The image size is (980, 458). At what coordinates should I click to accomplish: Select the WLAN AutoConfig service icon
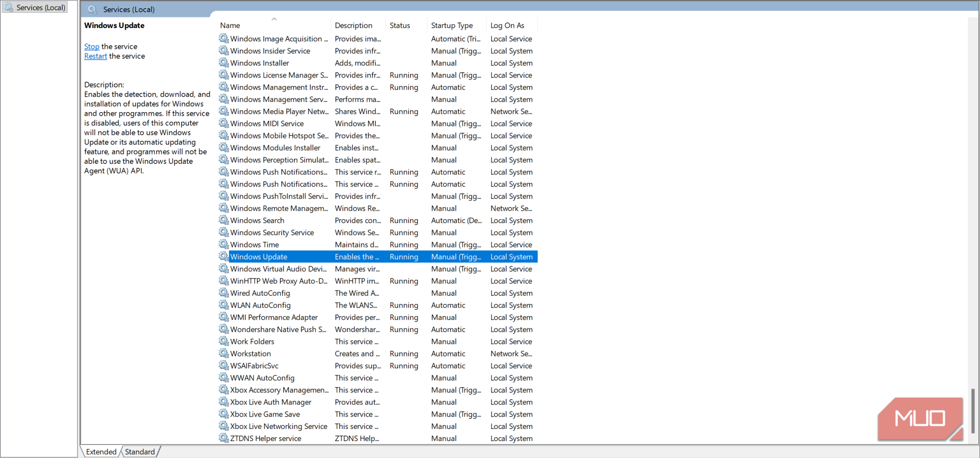(x=224, y=305)
